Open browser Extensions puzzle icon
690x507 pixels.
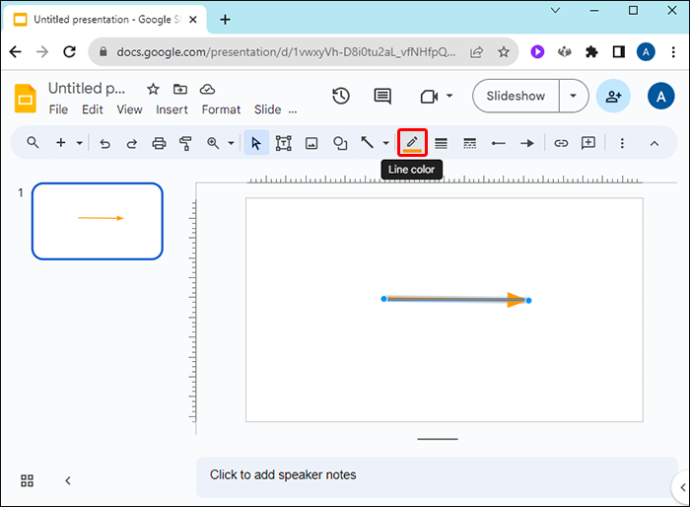(x=592, y=52)
